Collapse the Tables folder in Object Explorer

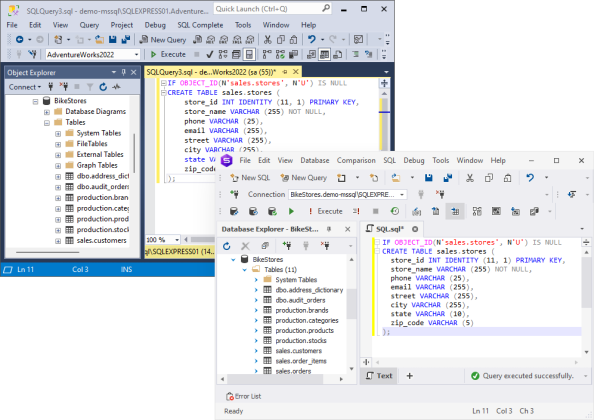[x=47, y=123]
